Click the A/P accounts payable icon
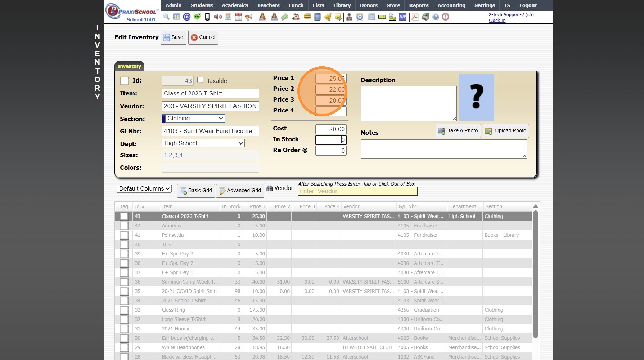 (402, 17)
